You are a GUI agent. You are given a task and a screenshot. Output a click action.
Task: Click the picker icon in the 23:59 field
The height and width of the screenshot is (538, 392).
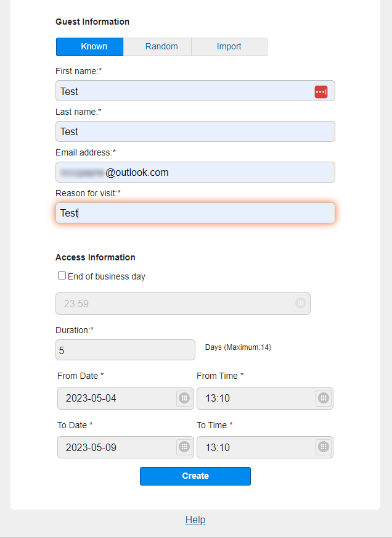coord(300,303)
